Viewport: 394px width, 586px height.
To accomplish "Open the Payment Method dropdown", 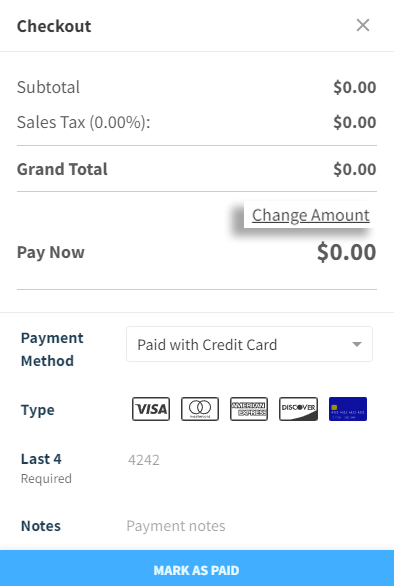I will 249,344.
